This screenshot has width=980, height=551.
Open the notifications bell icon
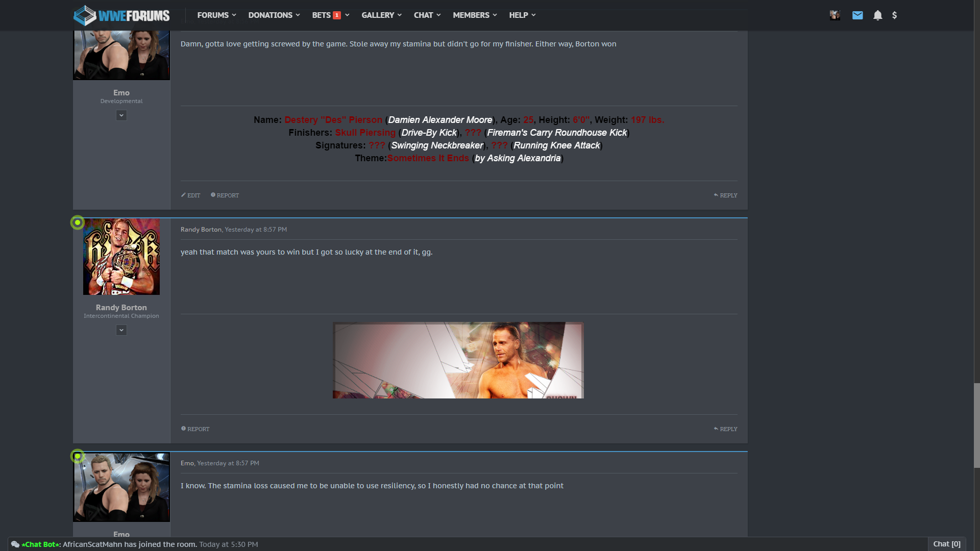pos(877,15)
